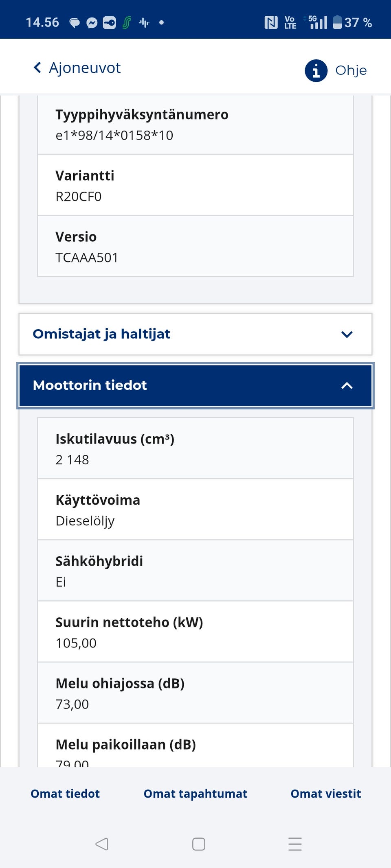
Task: Open the Ohje info icon
Action: (x=316, y=70)
